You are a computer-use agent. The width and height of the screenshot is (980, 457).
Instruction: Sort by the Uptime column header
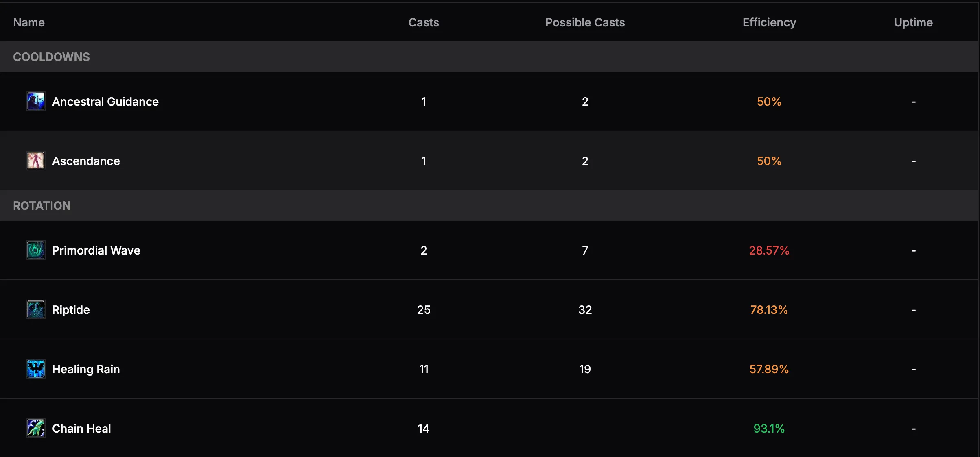[913, 22]
